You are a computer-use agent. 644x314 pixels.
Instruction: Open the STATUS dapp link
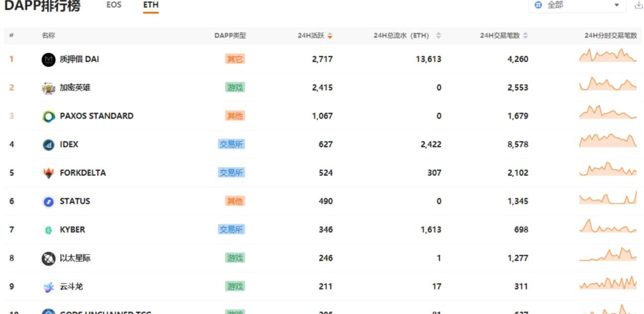[75, 201]
